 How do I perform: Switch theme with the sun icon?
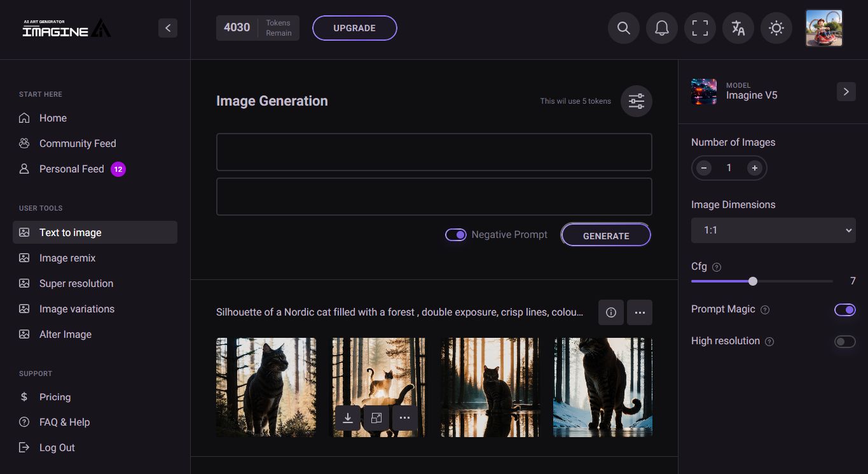coord(776,28)
